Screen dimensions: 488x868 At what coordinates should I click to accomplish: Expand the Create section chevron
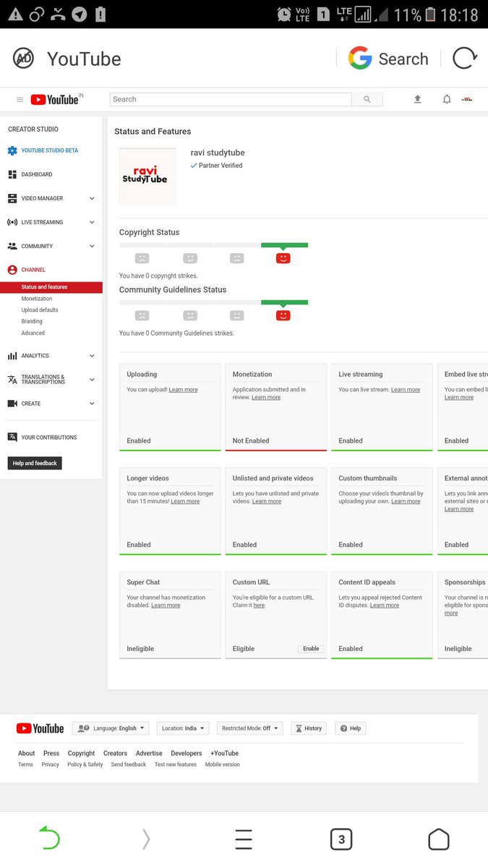coord(92,404)
